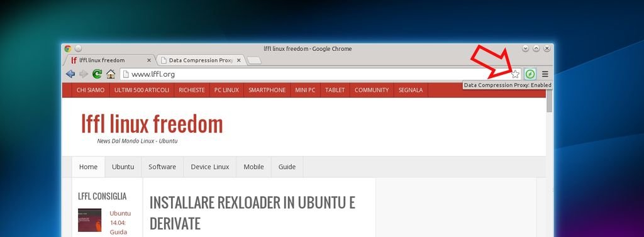Open SEGNALA menu item
This screenshot has width=644, height=237.
coord(411,90)
